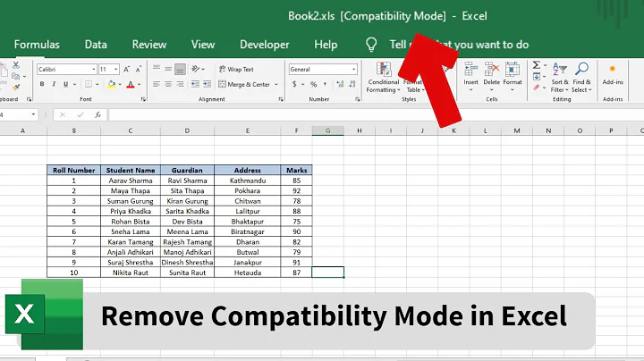Click inside the formula bar input
The image size is (644, 361).
click(x=376, y=115)
